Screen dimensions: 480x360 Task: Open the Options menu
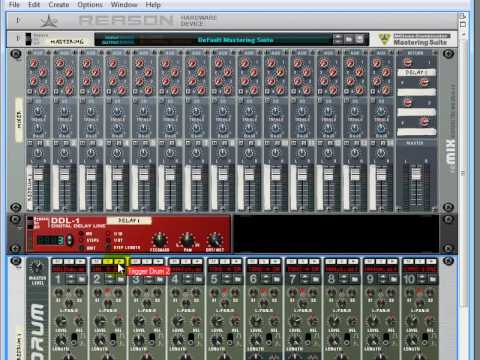(x=90, y=5)
